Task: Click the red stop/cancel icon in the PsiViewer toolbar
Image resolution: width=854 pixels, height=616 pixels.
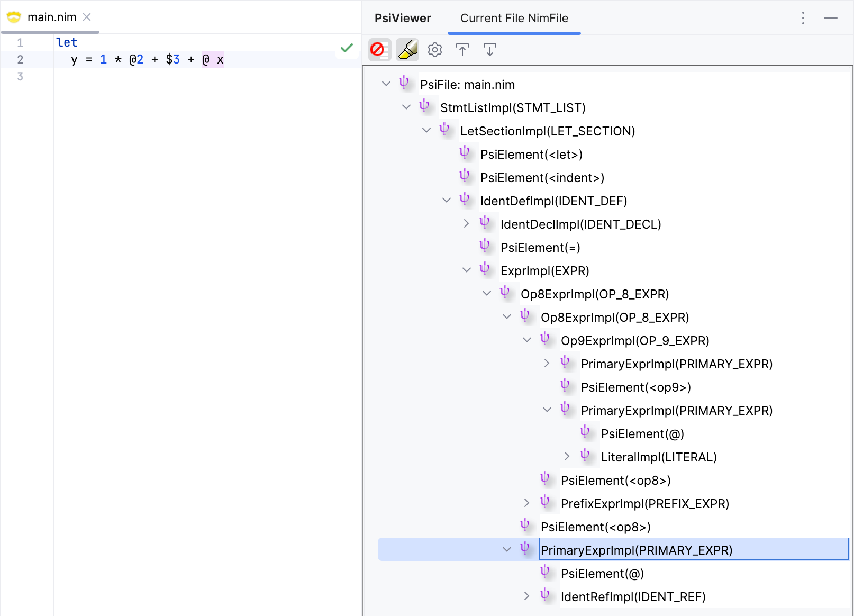Action: 379,50
